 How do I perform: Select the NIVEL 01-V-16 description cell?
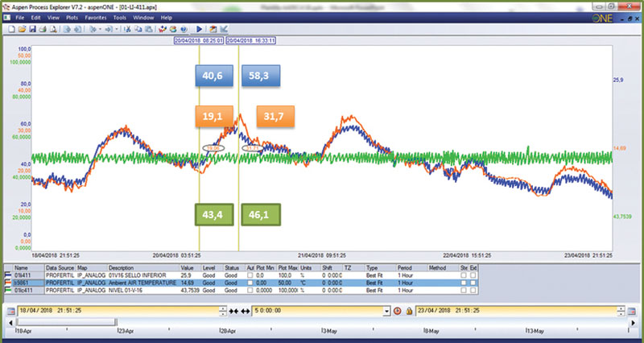click(143, 290)
